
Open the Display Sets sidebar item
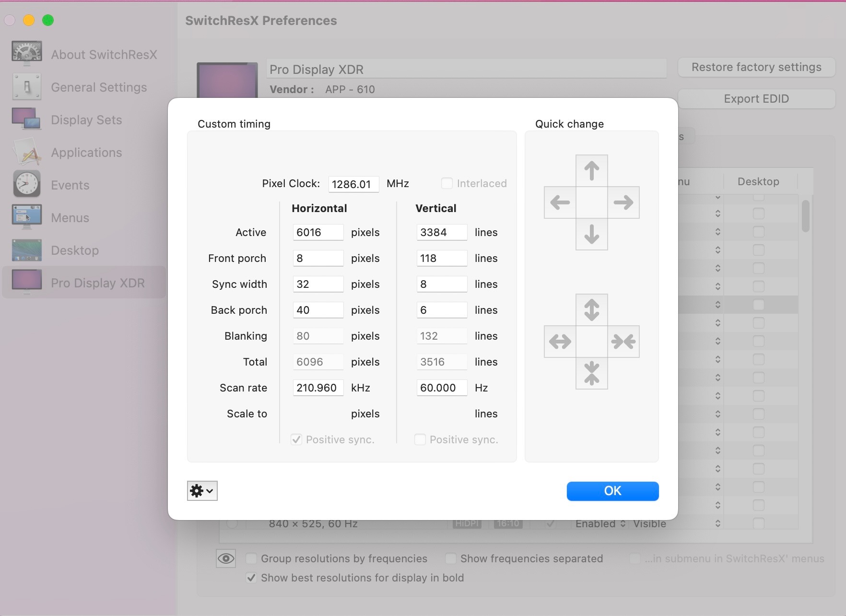coord(84,119)
